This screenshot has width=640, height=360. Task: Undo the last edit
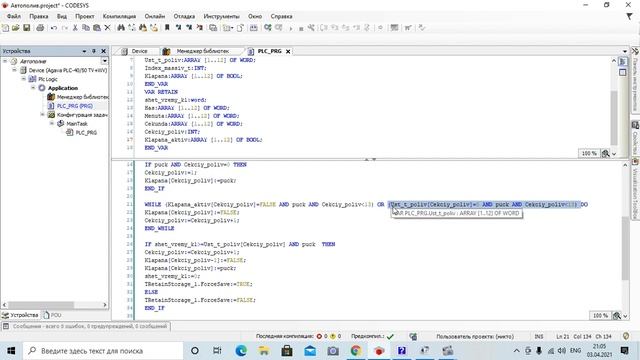click(54, 28)
